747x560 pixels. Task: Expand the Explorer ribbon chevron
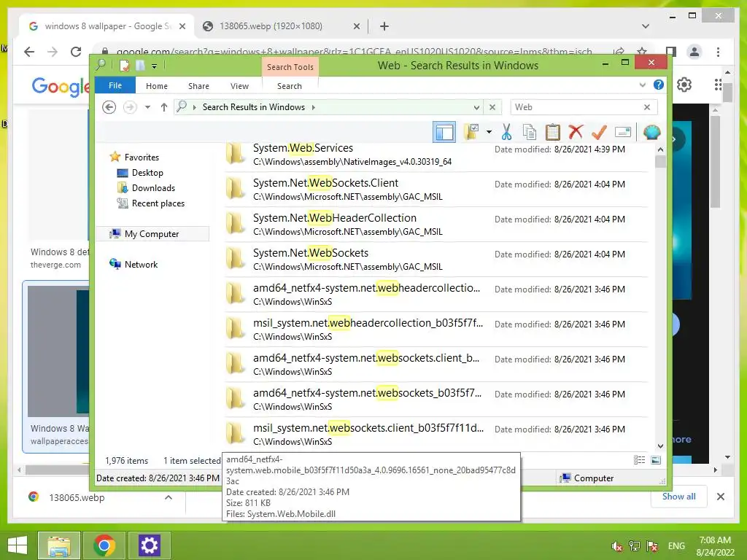(642, 85)
